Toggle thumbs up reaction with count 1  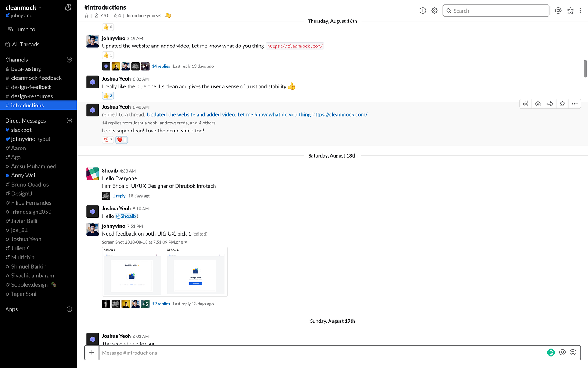pyautogui.click(x=108, y=55)
